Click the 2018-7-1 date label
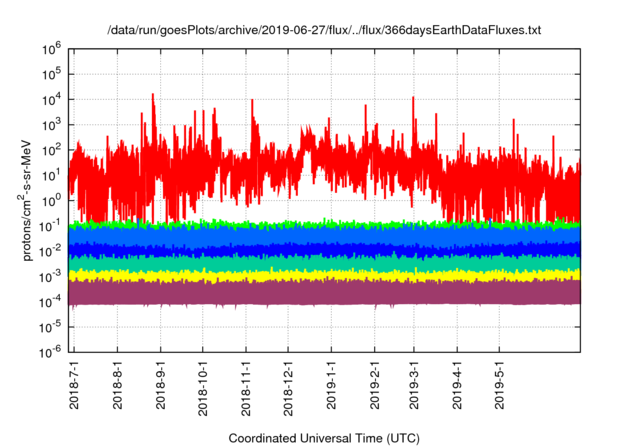The image size is (640, 448). [x=74, y=385]
